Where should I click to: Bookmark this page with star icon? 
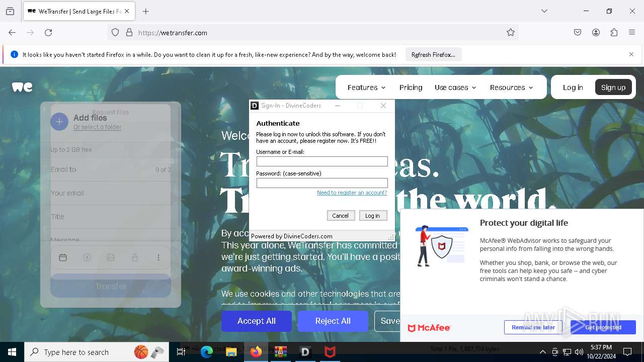click(511, 33)
